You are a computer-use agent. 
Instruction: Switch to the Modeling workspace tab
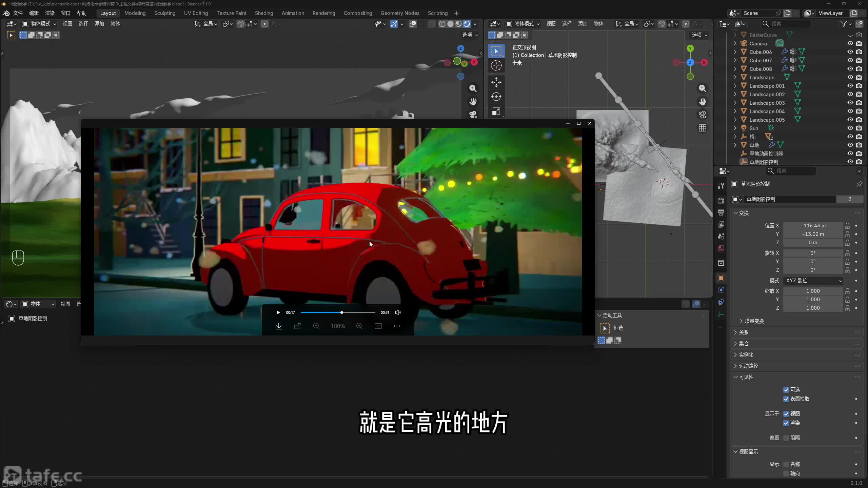click(x=135, y=13)
